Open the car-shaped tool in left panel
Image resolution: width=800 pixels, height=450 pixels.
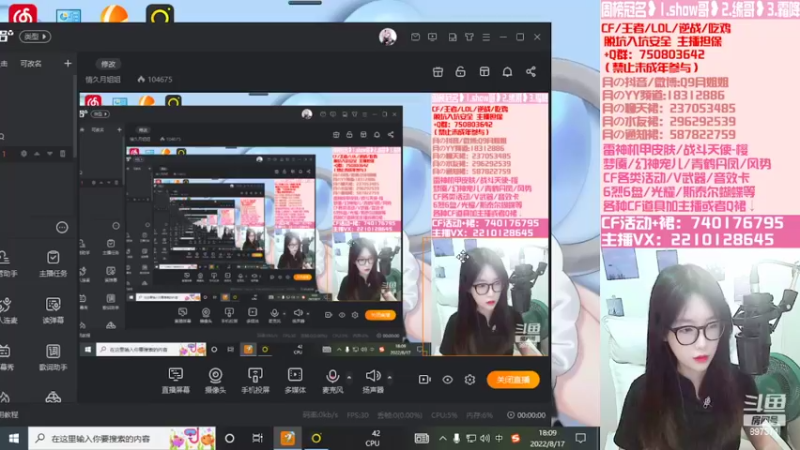(53, 397)
